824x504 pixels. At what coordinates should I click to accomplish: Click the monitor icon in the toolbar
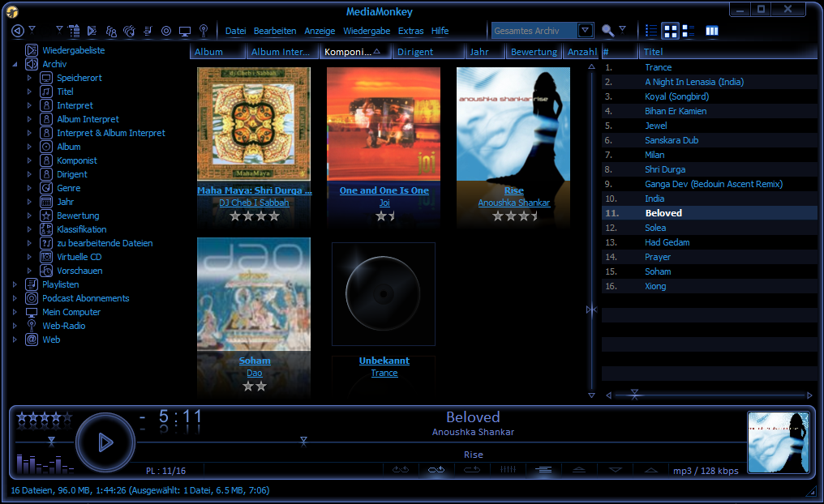coord(185,31)
